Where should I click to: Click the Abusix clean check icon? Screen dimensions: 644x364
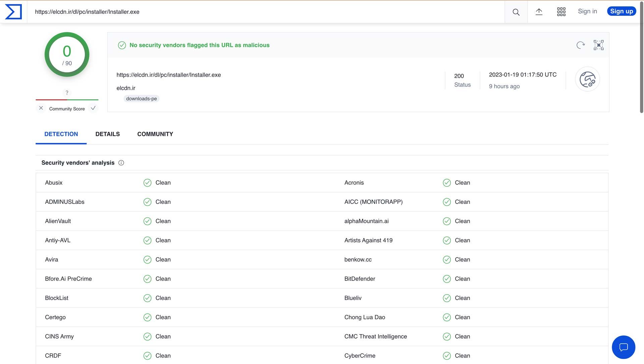(147, 183)
